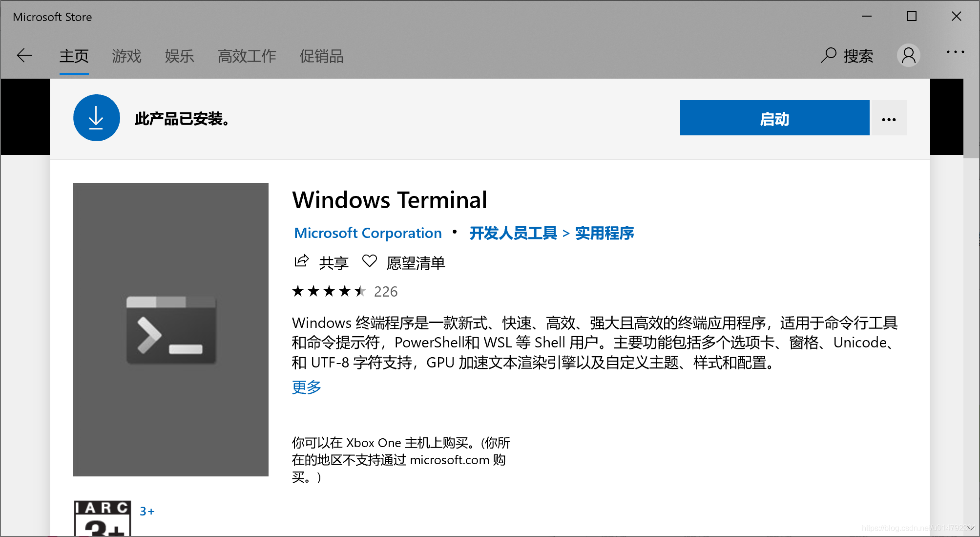The width and height of the screenshot is (980, 537).
Task: Minimize the Microsoft Store window
Action: coord(867,16)
